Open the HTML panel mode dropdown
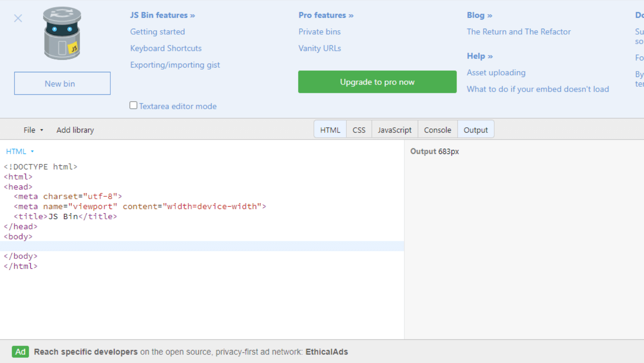Screen dimensions: 644x363 (x=20, y=151)
